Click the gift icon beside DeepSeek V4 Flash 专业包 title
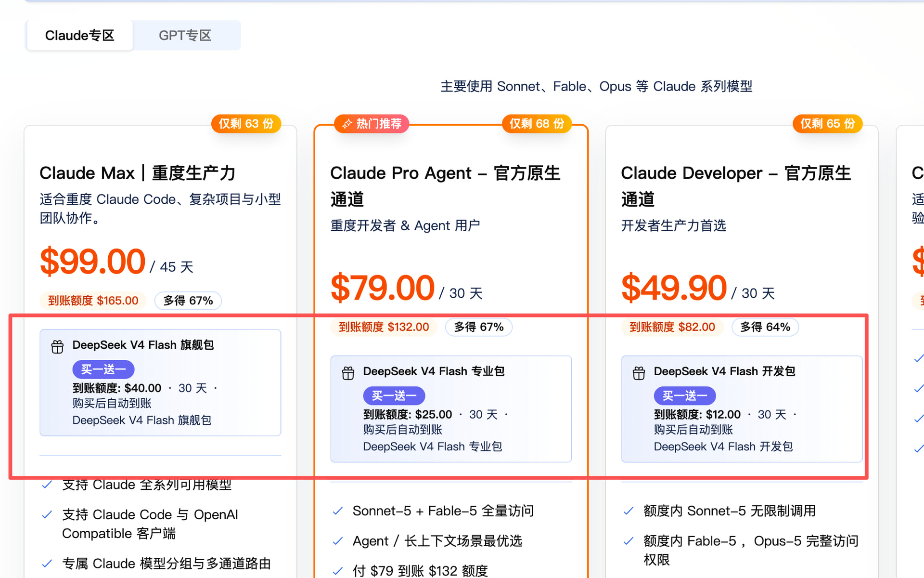 (x=348, y=373)
